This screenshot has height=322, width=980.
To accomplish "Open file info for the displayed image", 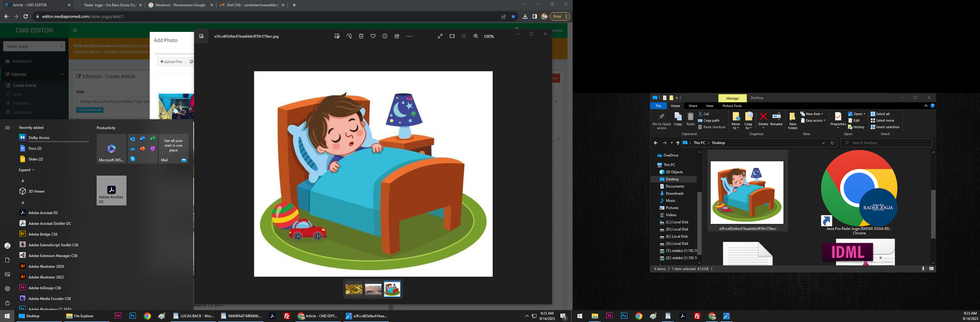I will tap(385, 36).
